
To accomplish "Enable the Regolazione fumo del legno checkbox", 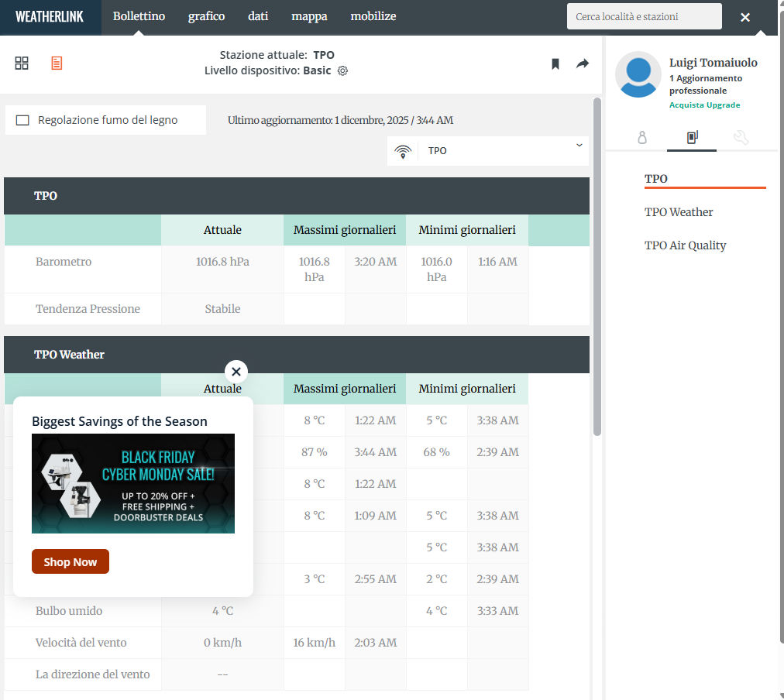I will point(22,120).
